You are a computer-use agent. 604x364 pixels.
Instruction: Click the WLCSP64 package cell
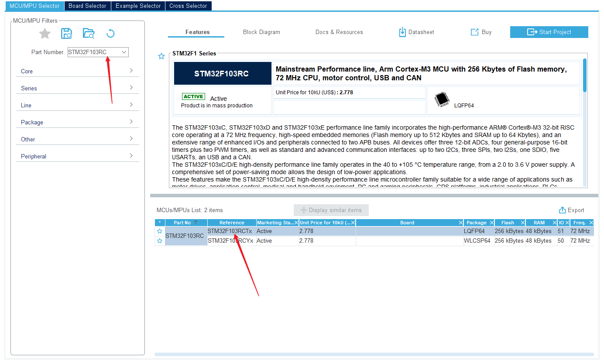(x=478, y=240)
